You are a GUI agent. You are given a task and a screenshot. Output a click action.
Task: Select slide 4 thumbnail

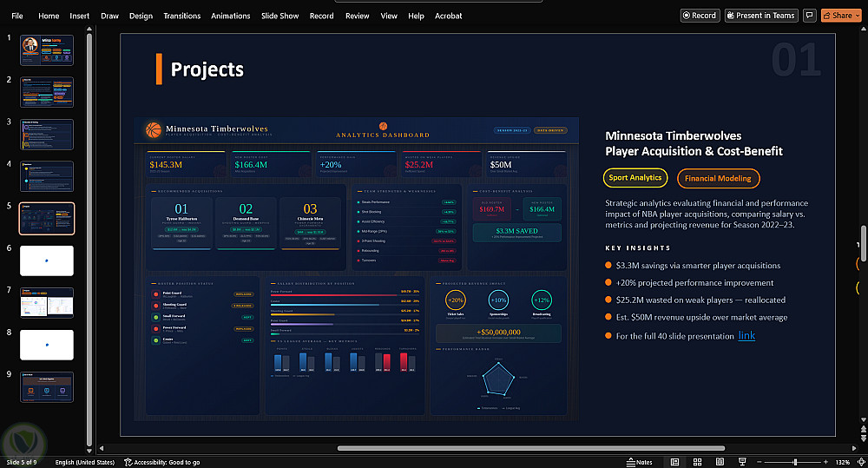47,176
